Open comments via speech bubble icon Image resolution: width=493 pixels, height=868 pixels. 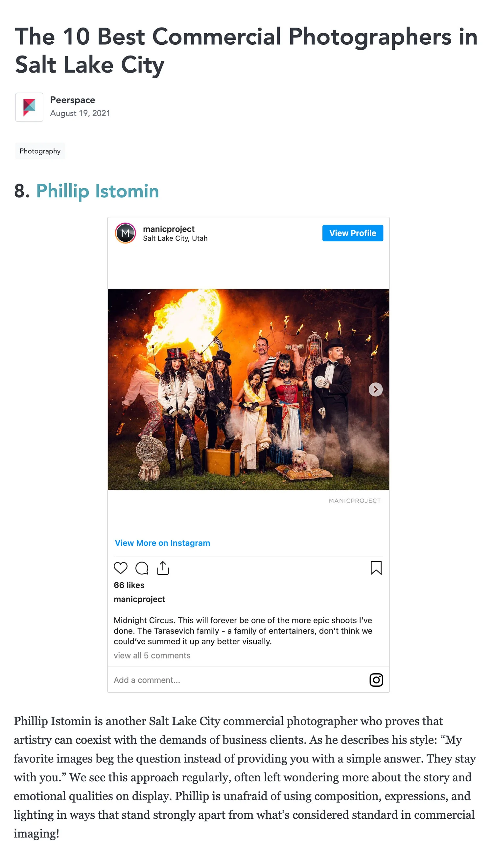142,568
